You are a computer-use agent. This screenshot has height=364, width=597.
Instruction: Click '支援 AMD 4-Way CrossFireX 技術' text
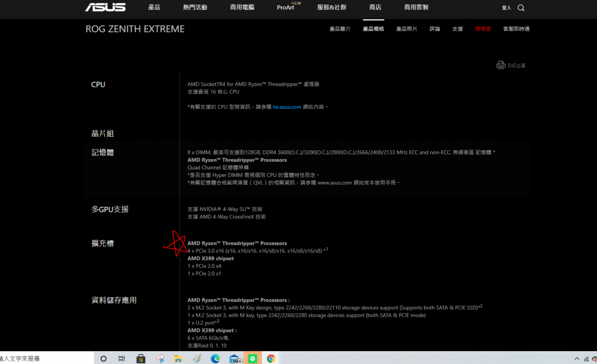coord(226,217)
